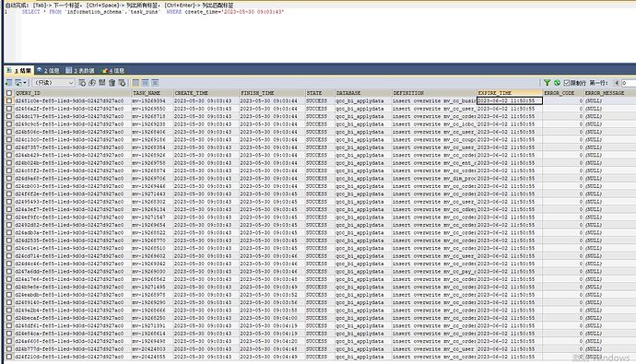Click the delete row trash icon
This screenshot has width=636, height=364.
pyautogui.click(x=112, y=83)
